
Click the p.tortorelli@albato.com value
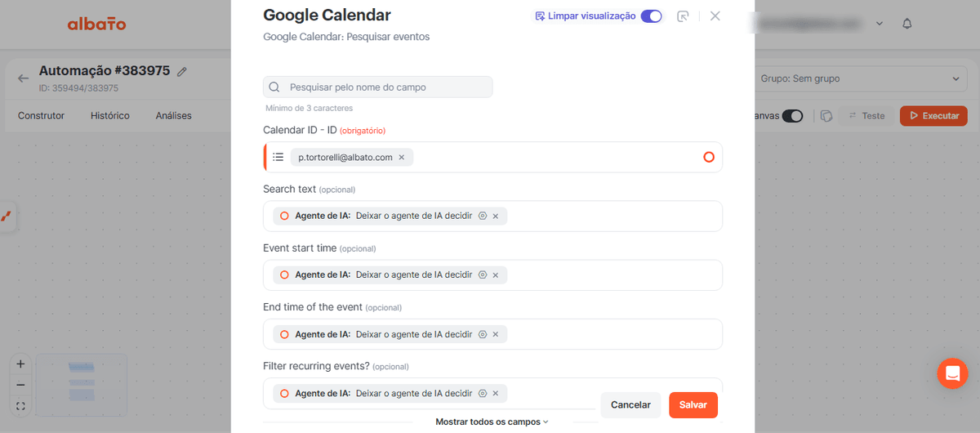[345, 157]
